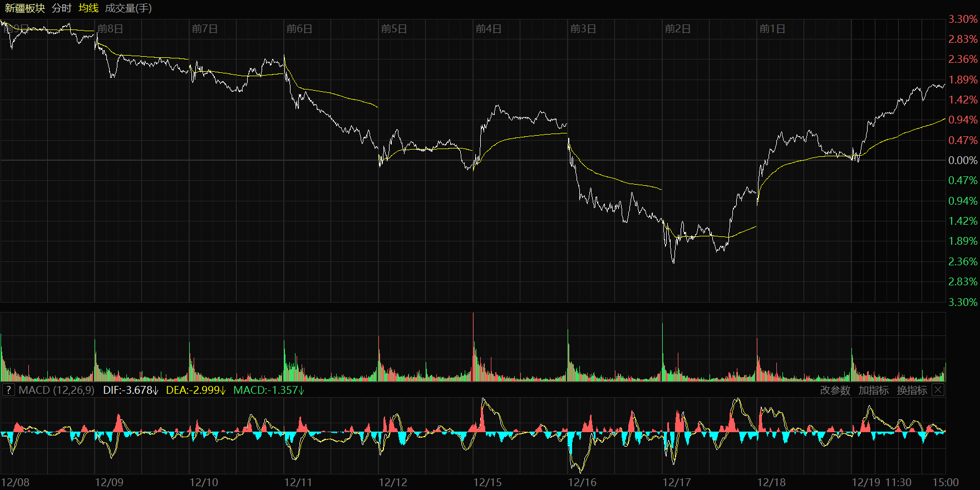Select the 前8日 day marker
Viewport: 980px width, 490px height.
[110, 29]
